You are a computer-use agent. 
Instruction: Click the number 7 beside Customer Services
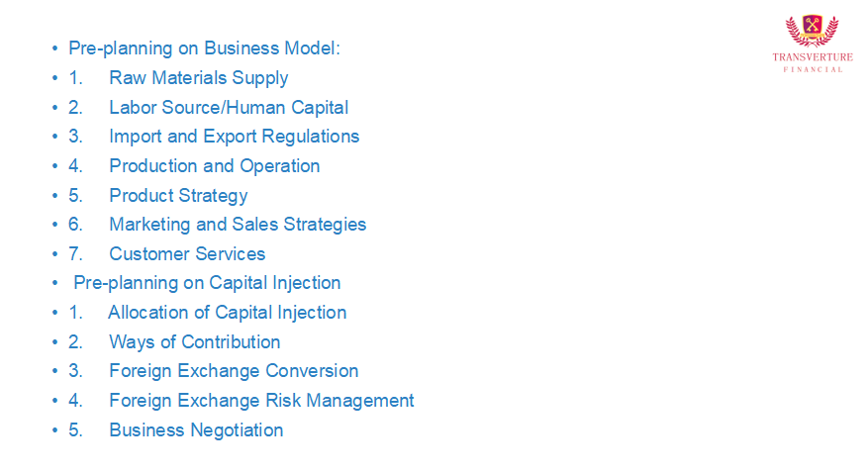pos(75,254)
